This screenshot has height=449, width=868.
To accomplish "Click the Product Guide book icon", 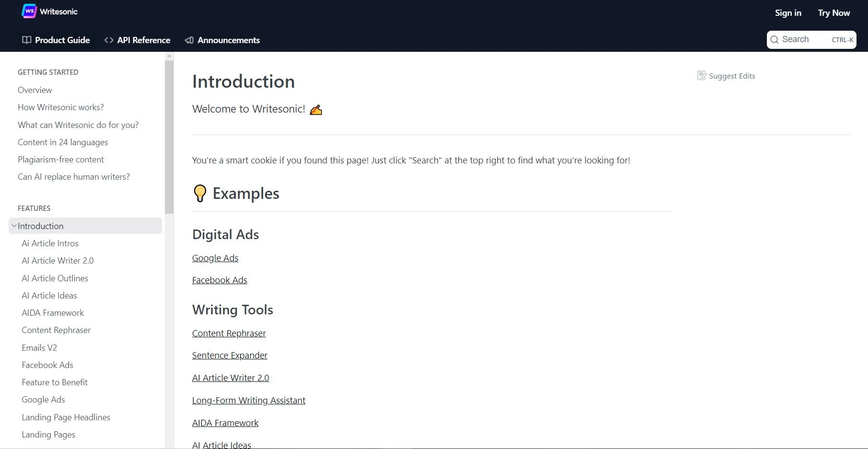I will (27, 40).
